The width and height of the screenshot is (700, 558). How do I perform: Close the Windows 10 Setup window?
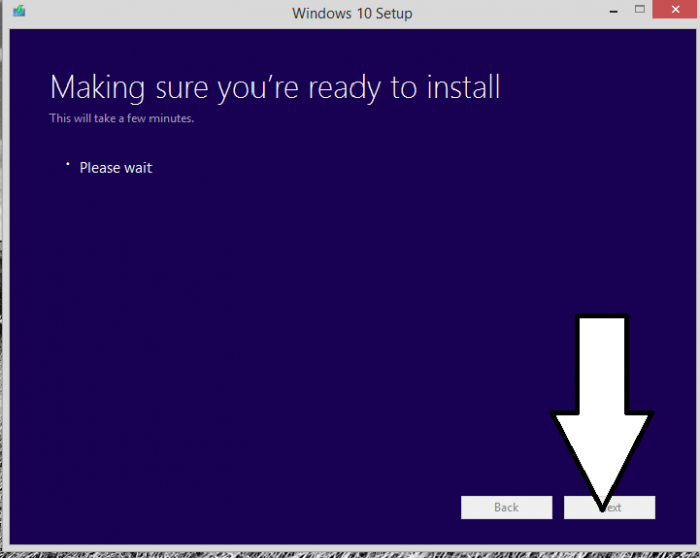point(675,9)
